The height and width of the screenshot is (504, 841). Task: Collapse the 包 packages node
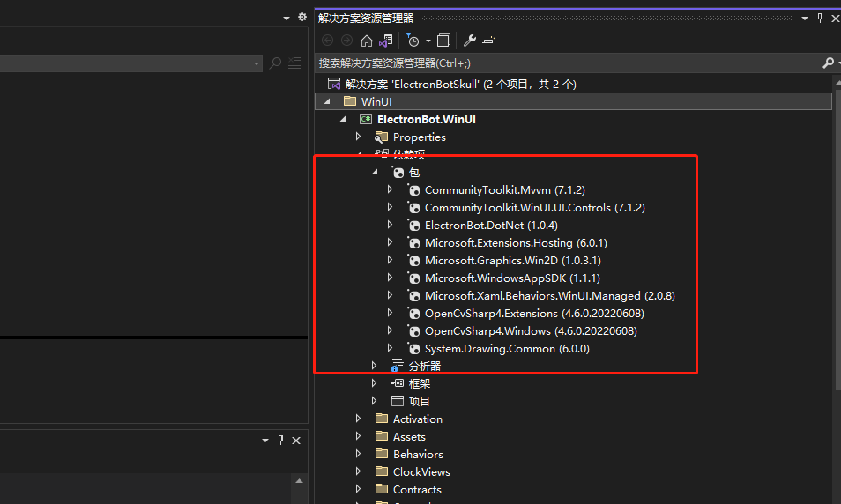pos(375,172)
